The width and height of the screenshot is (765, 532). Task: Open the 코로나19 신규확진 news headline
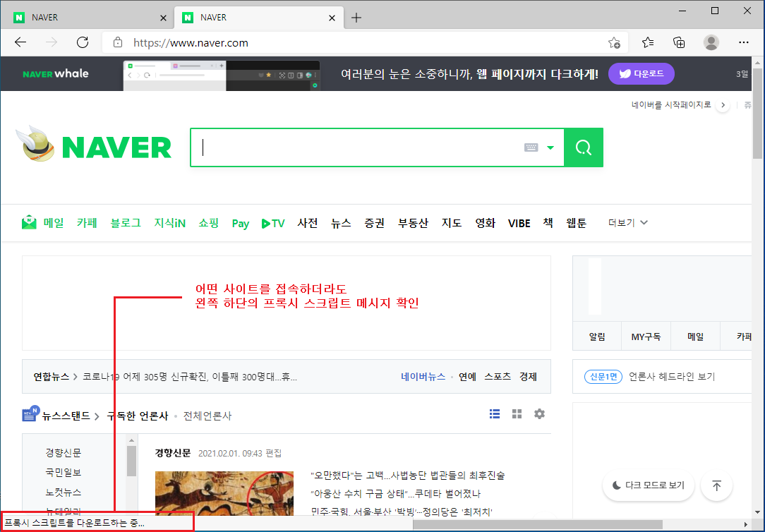(190, 377)
